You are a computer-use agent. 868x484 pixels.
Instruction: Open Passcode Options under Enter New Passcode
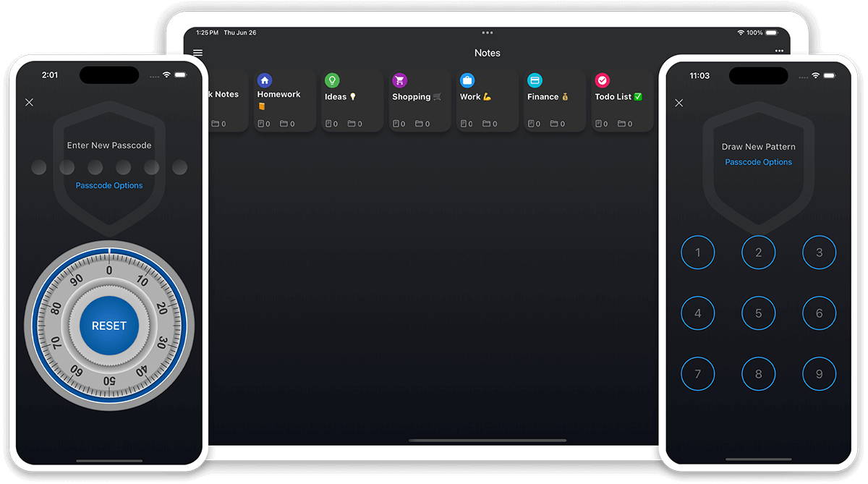[x=109, y=186]
